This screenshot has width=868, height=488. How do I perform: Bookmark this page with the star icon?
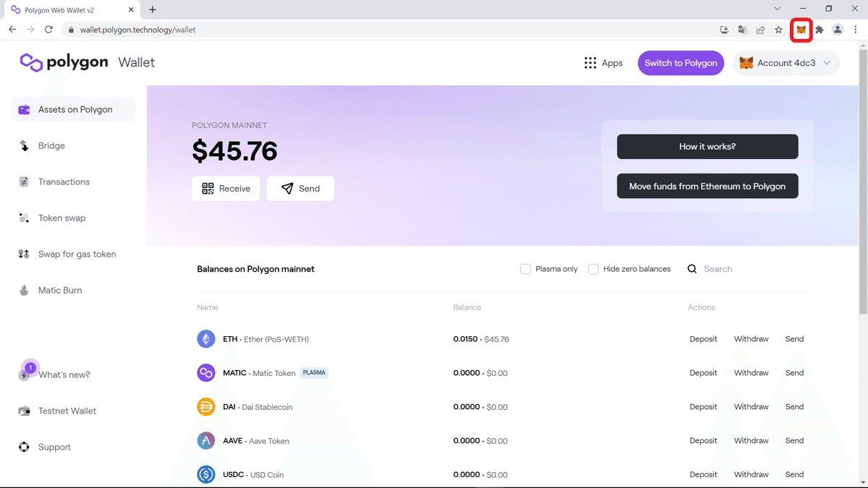pyautogui.click(x=779, y=30)
